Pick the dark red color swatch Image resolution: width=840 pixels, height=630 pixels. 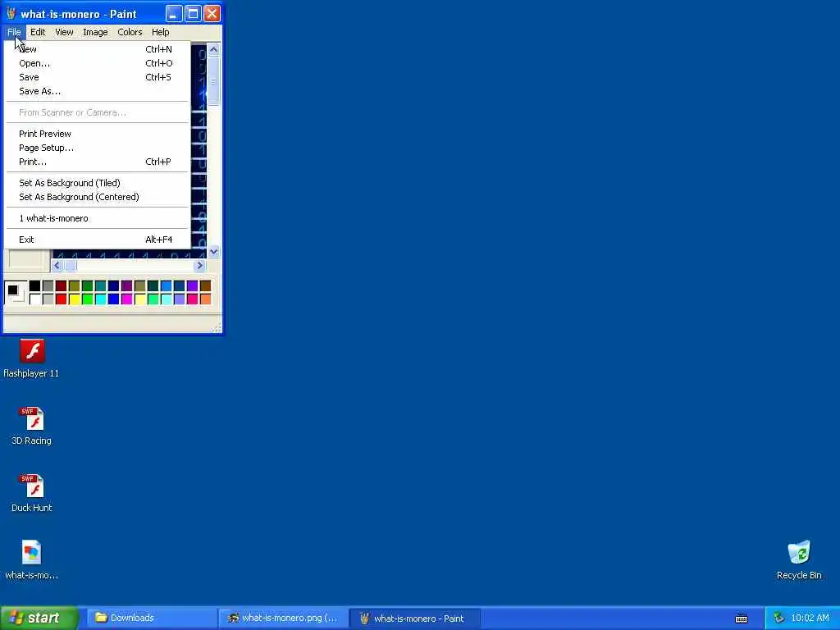point(61,286)
